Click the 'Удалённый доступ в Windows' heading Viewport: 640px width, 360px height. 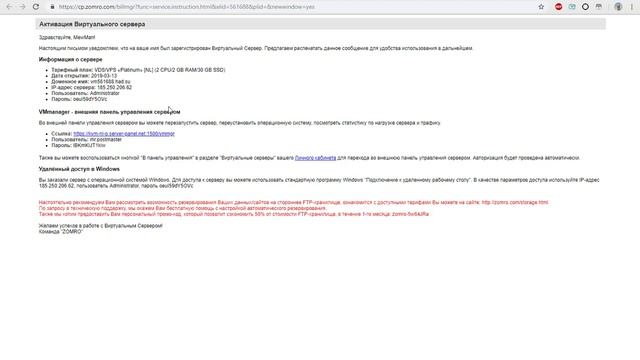(x=79, y=169)
